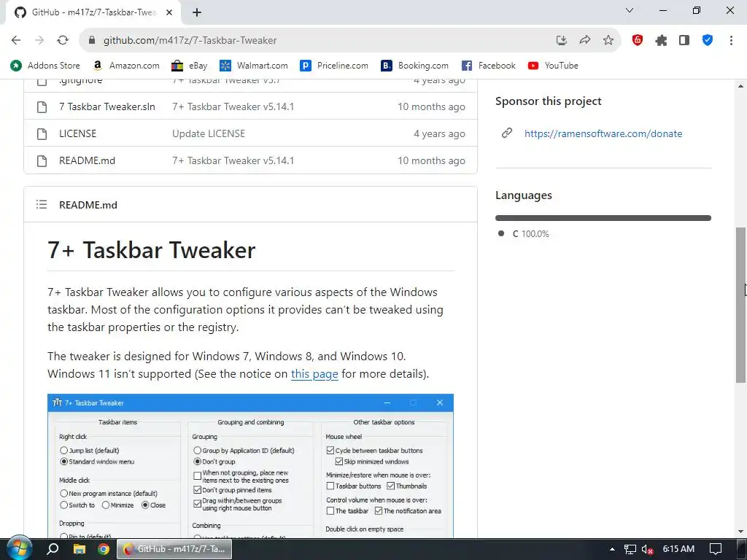Click the 7+ Taskbar Tweaker v5.14.1 commit for README.md
The height and width of the screenshot is (560, 747).
233,161
